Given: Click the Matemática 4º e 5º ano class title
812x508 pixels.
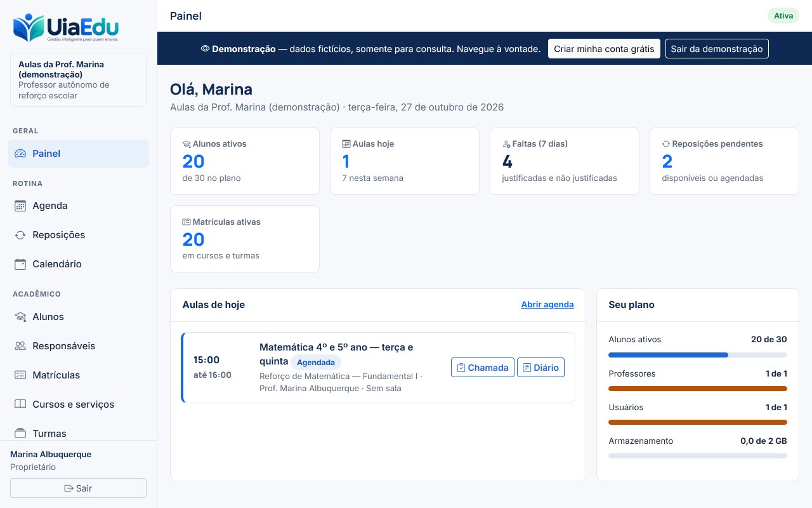Looking at the screenshot, I should pyautogui.click(x=336, y=354).
